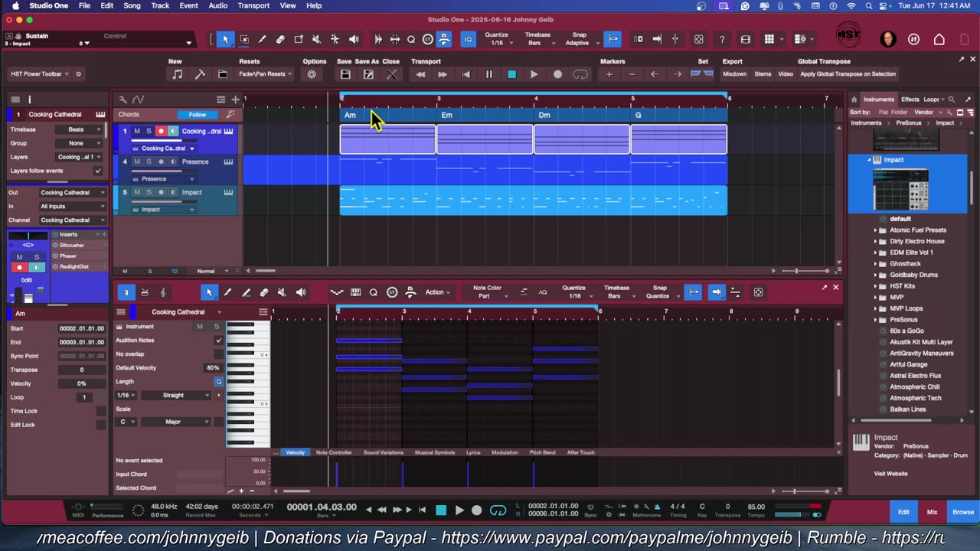Choose the Eraser tool in main toolbar
The width and height of the screenshot is (980, 551).
click(x=280, y=39)
